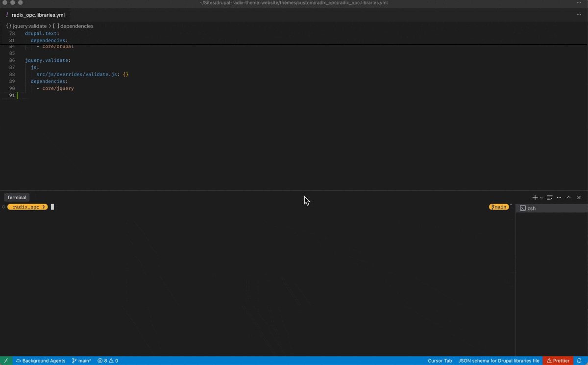This screenshot has height=365, width=588.
Task: Toggle Cursor Tab in the status bar
Action: click(x=440, y=361)
